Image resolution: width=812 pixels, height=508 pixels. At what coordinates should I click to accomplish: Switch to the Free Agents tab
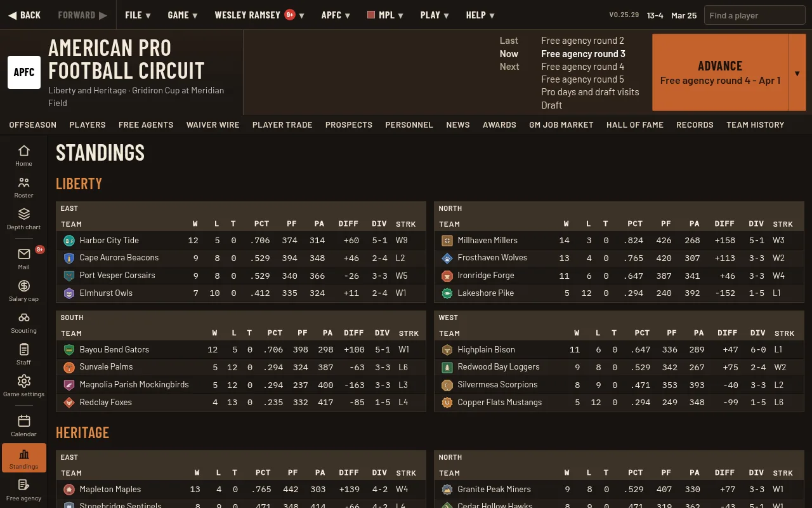tap(146, 125)
